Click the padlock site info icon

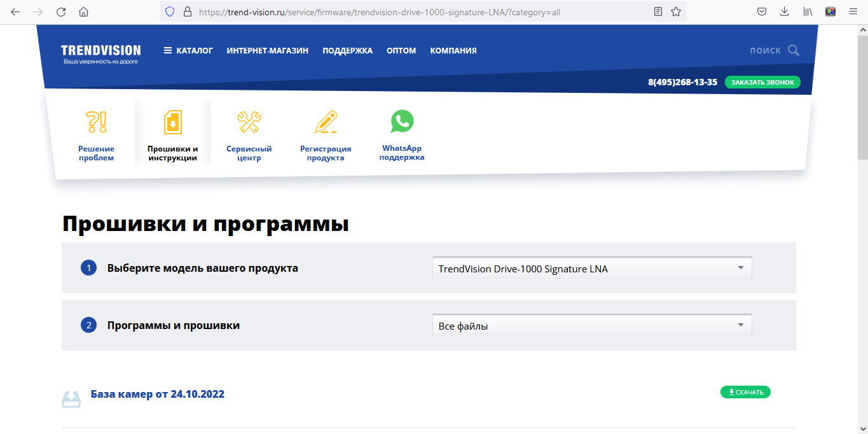click(x=187, y=11)
